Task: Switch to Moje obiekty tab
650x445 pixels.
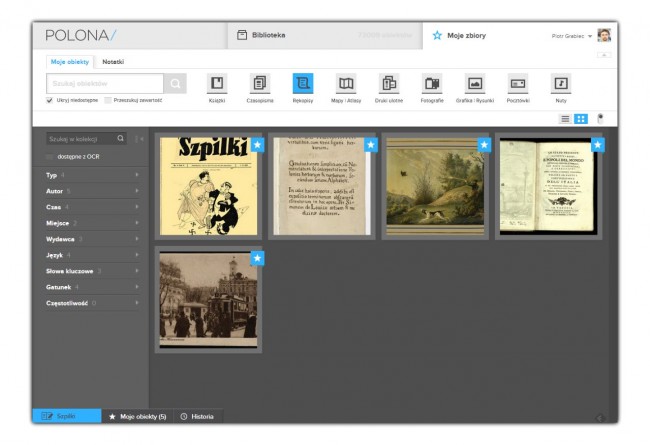Action: pos(70,62)
